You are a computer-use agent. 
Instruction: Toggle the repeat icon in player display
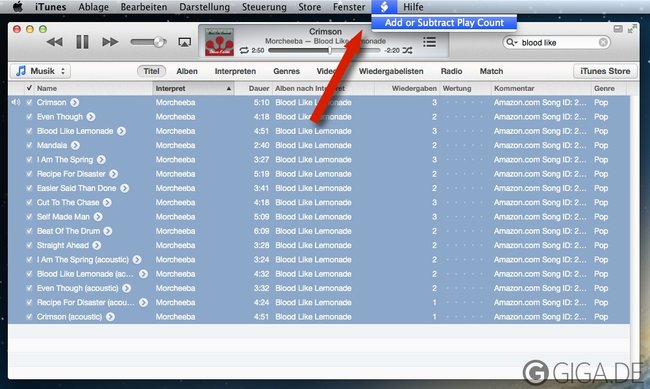coord(244,50)
